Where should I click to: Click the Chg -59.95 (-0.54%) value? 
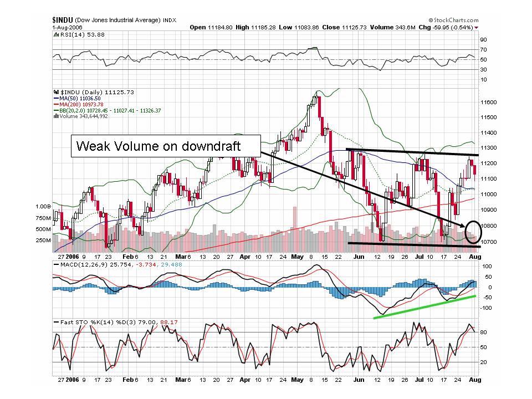pyautogui.click(x=446, y=28)
